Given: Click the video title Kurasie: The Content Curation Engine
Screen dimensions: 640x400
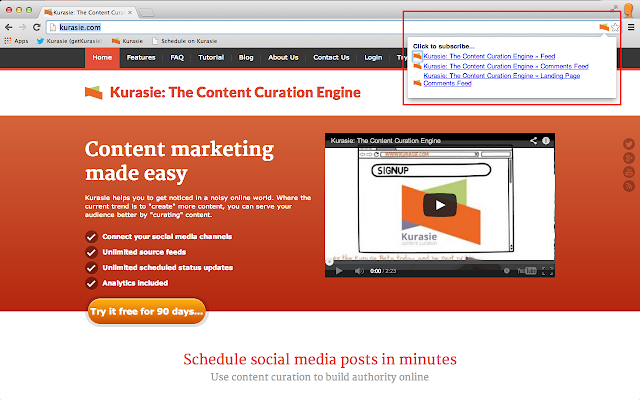Looking at the screenshot, I should coord(385,140).
